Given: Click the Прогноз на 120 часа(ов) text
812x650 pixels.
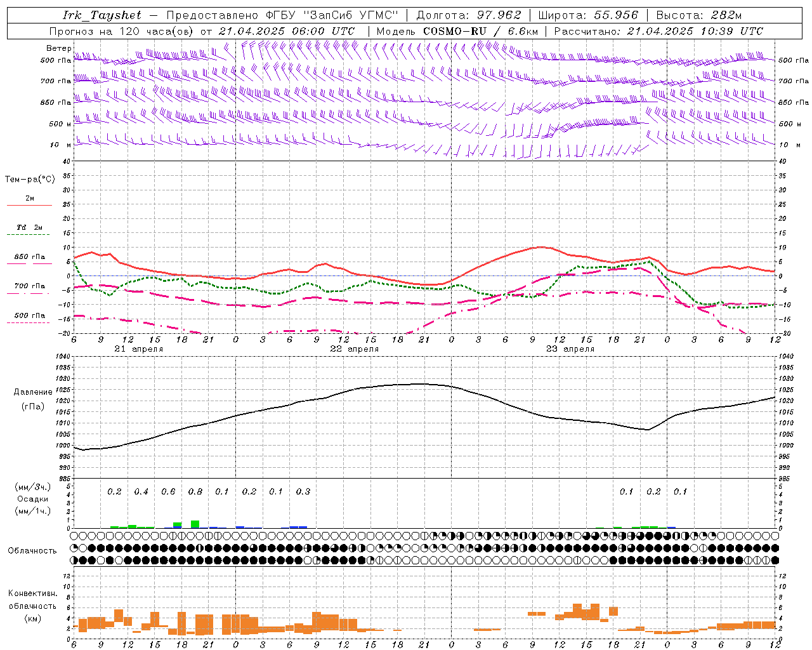Looking at the screenshot, I should coord(122,31).
